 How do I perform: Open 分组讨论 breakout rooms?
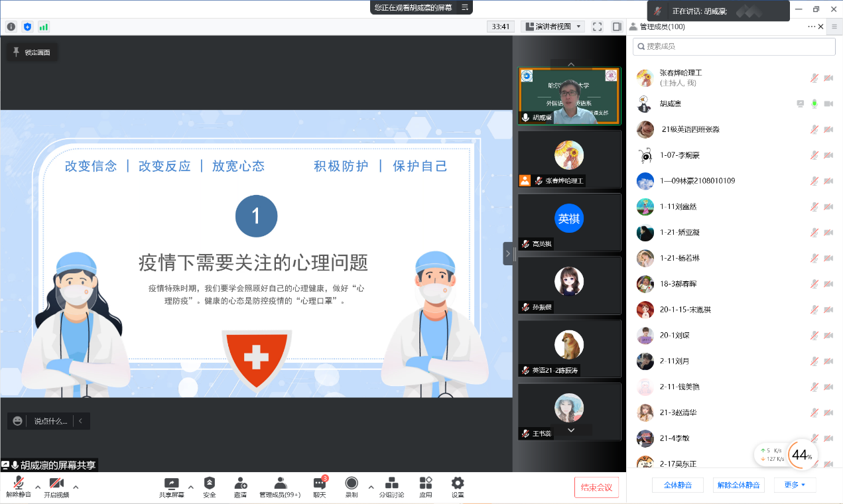click(x=391, y=483)
